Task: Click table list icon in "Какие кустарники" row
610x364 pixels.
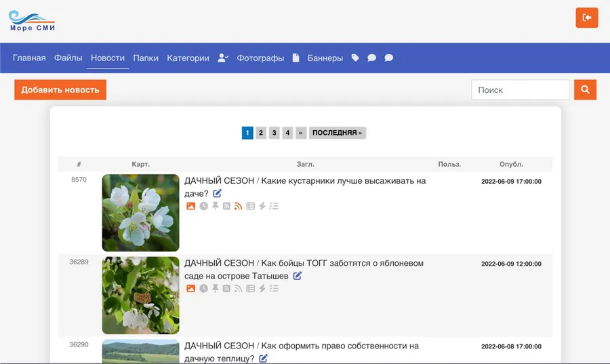Action: coord(251,206)
